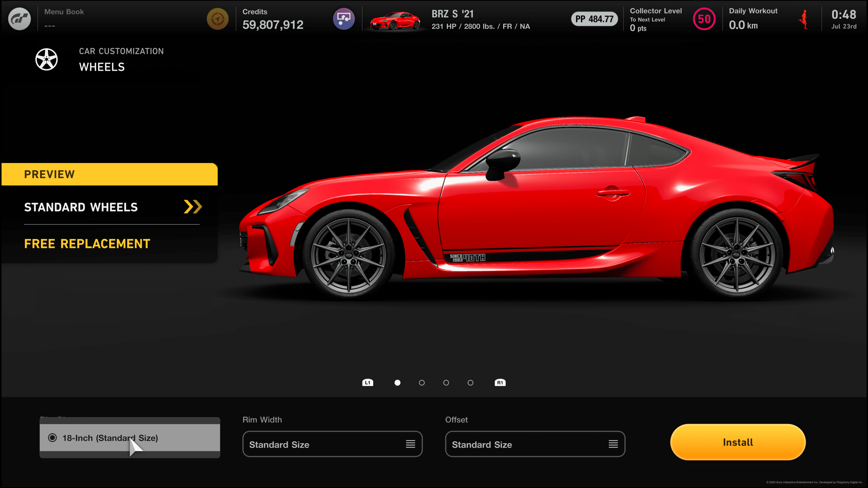
Task: Click the Rim Width list icon
Action: point(410,444)
